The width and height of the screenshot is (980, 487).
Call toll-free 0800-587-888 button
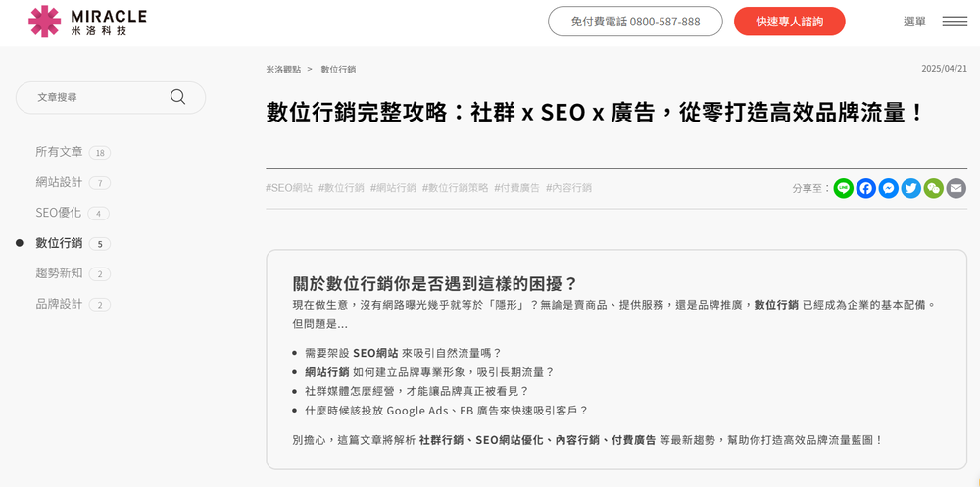(635, 22)
